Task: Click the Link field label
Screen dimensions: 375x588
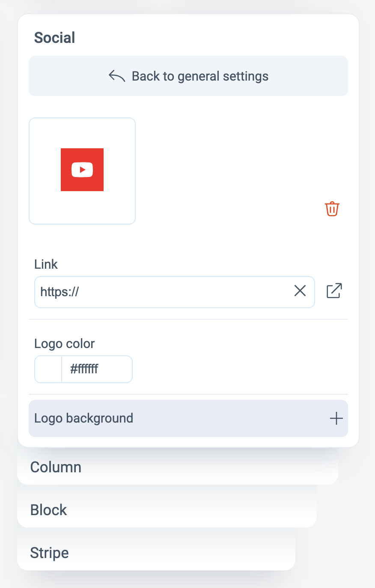Action: click(x=46, y=264)
